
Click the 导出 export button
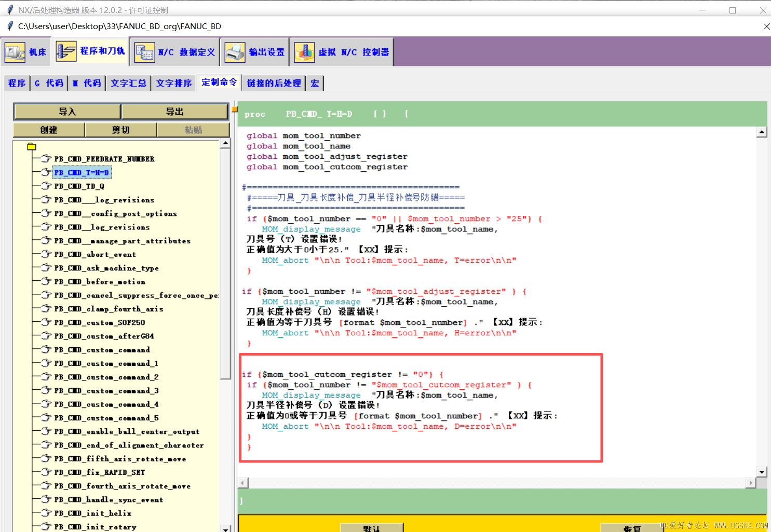pyautogui.click(x=175, y=112)
